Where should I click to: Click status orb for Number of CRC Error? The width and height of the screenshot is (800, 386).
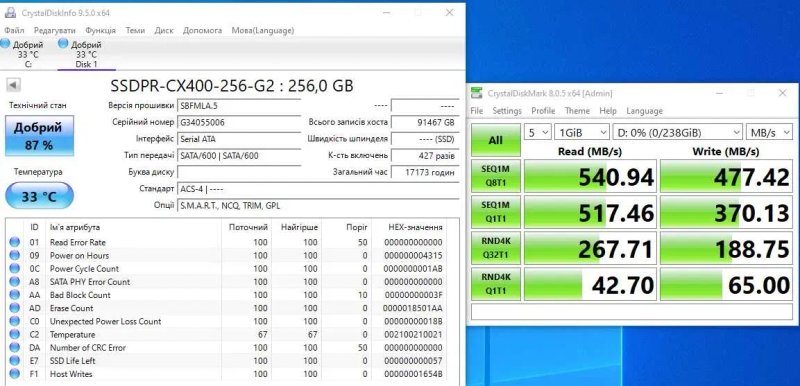click(15, 347)
